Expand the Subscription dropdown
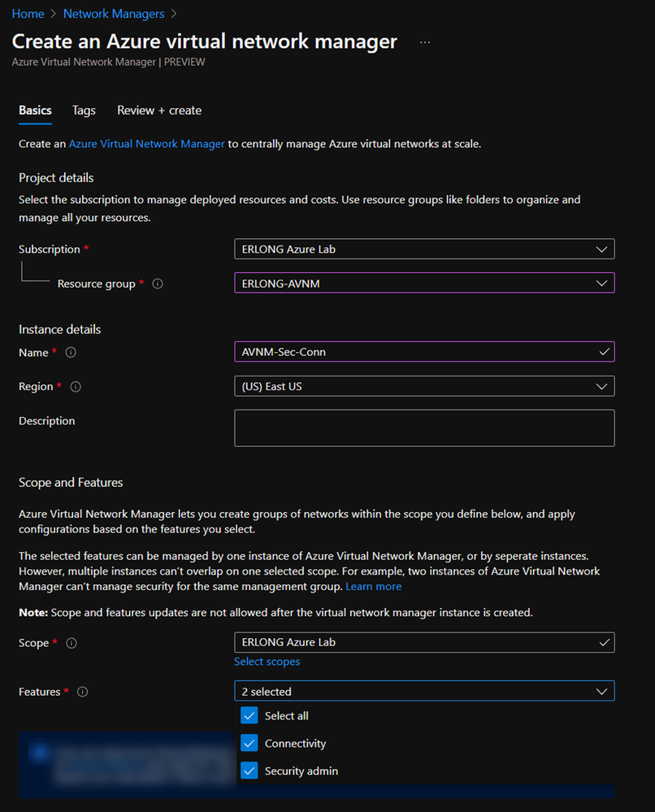Screen dimensions: 655x812 424,249
